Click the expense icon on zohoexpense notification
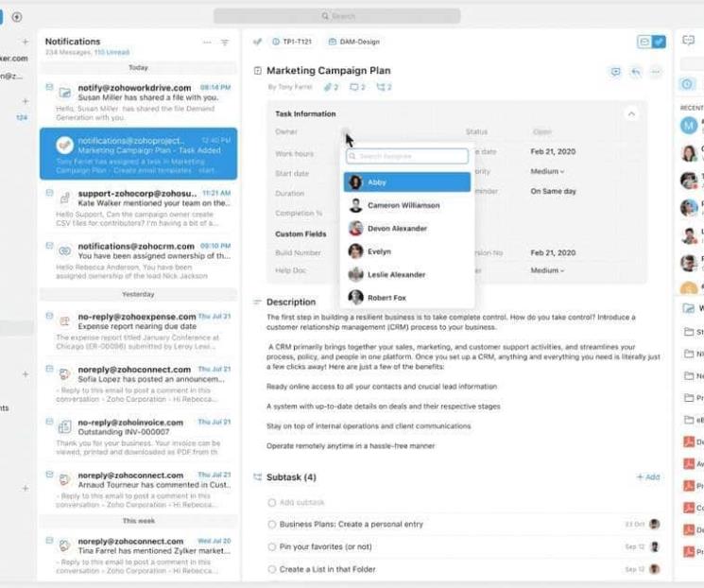 (x=64, y=321)
